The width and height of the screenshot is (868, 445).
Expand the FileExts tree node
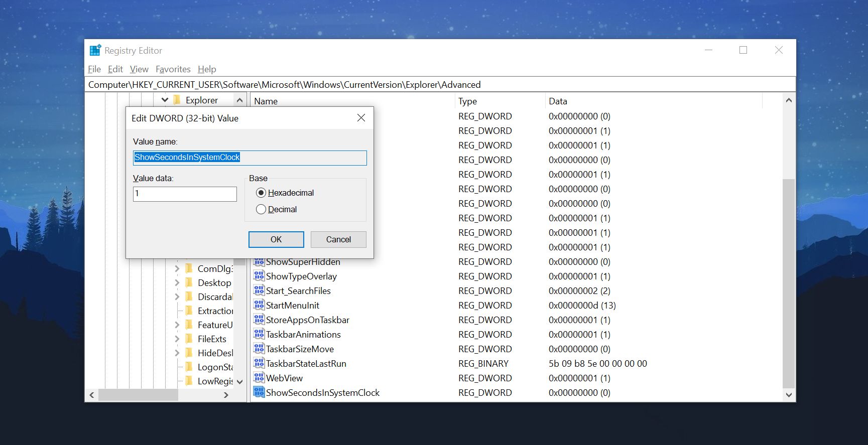coord(177,339)
